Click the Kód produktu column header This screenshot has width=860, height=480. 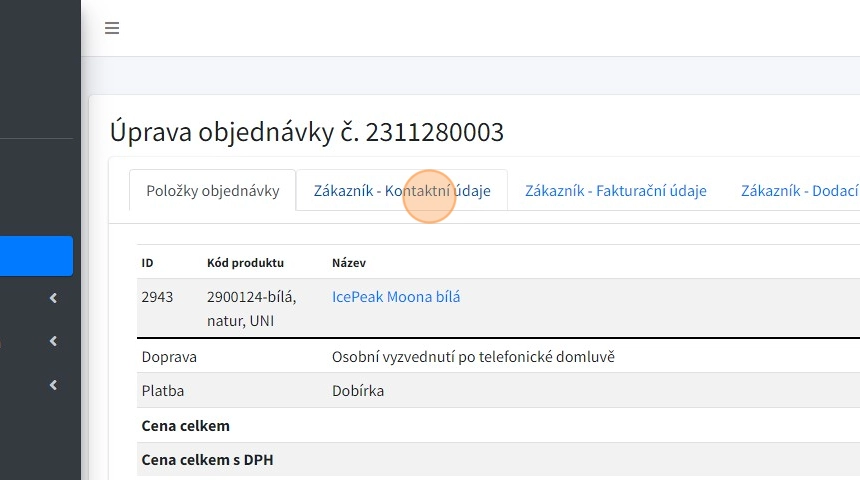coord(245,263)
